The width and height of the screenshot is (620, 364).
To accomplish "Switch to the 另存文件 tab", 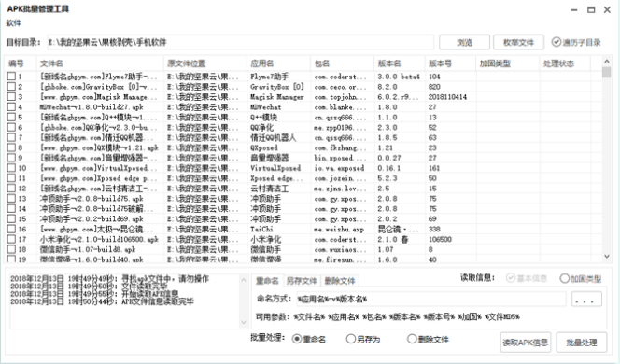I will (x=302, y=281).
